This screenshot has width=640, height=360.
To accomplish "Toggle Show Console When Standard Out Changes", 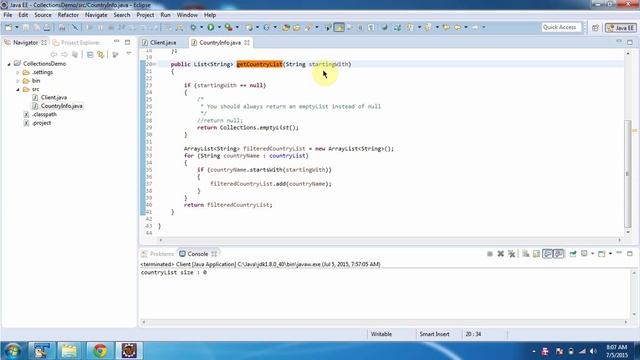I will (x=547, y=254).
